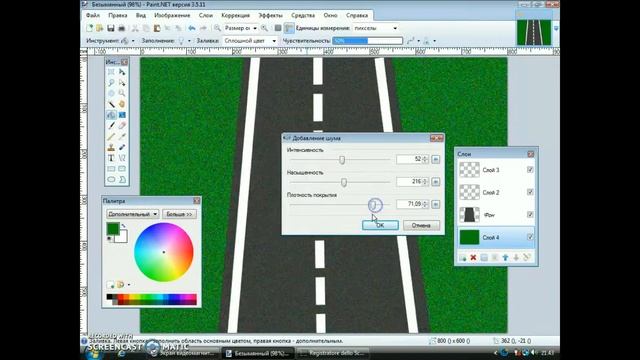Toggle visibility checkbox of Слой 3
This screenshot has height=360, width=640.
pyautogui.click(x=530, y=170)
